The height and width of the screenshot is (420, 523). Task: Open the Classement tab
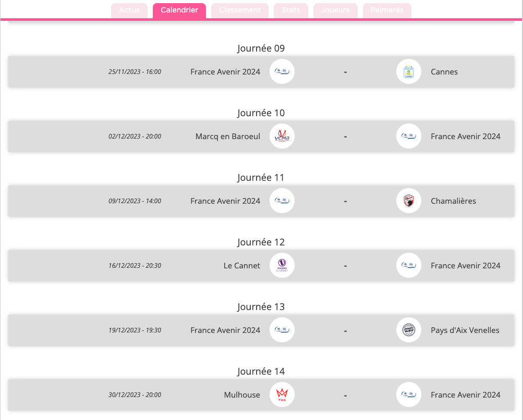(240, 10)
